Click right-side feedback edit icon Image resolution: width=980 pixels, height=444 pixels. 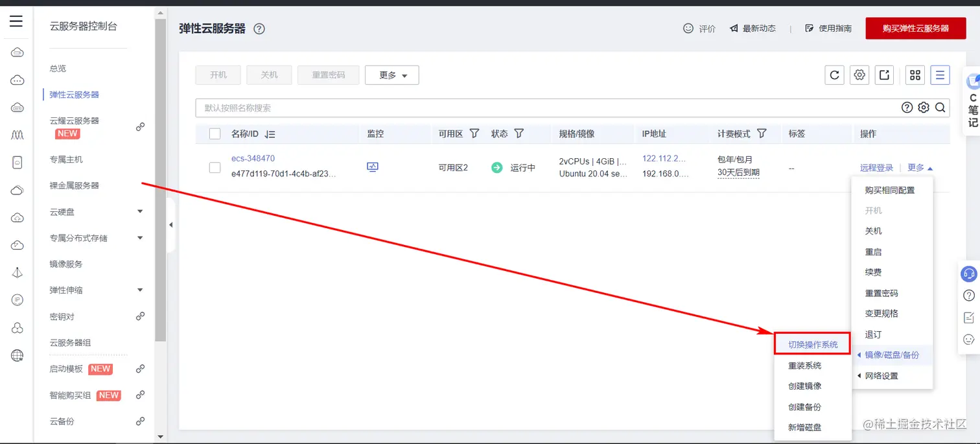[x=969, y=318]
